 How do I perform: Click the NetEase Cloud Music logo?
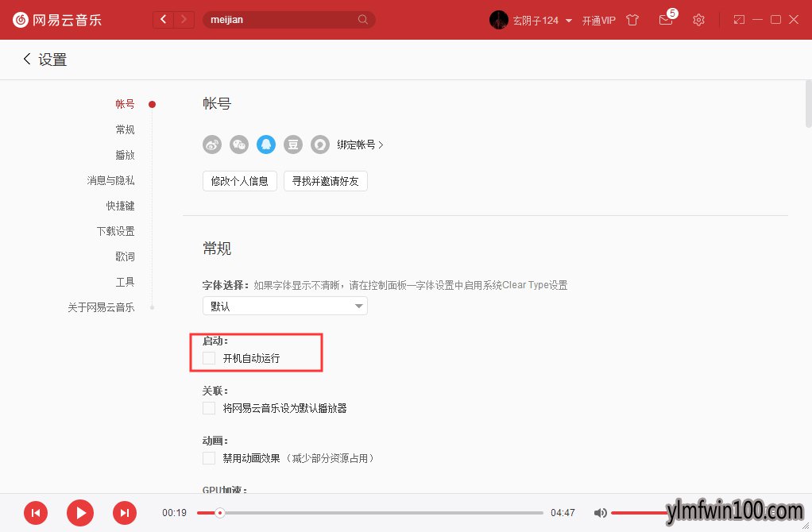pos(57,20)
